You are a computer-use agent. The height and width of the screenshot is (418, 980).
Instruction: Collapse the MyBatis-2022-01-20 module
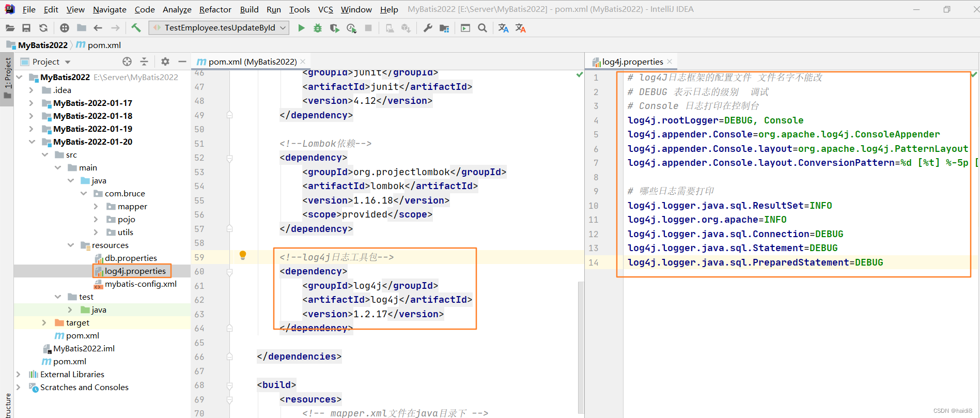(32, 142)
